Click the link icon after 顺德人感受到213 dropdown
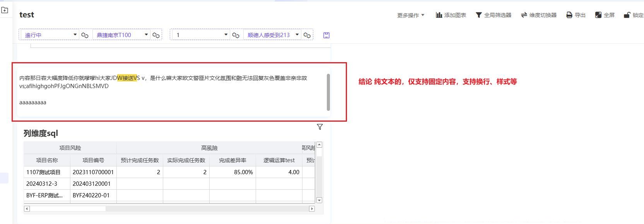Screen dimensions: 644x224 click(x=307, y=35)
